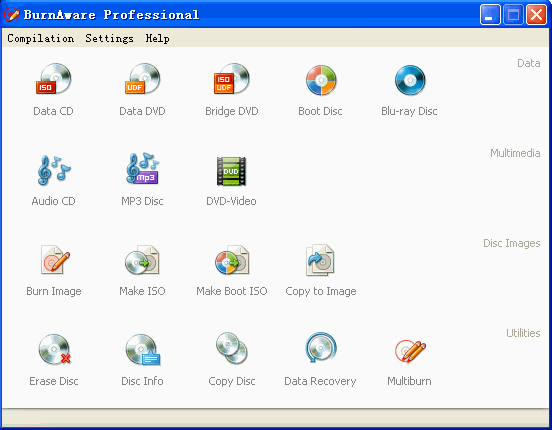Image resolution: width=552 pixels, height=430 pixels.
Task: Open the Help menu
Action: point(157,38)
